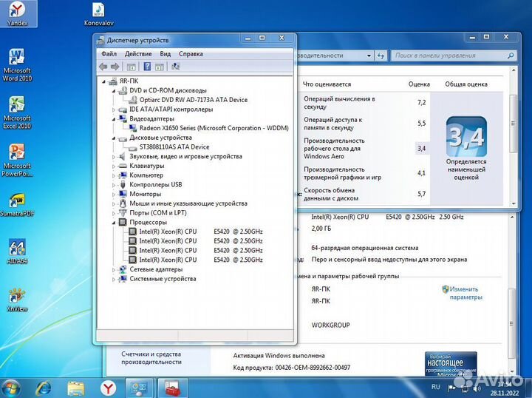Screen dimensions: 532x398
Task: Select ST3808110AS ATA Device disk
Action: [x=174, y=147]
